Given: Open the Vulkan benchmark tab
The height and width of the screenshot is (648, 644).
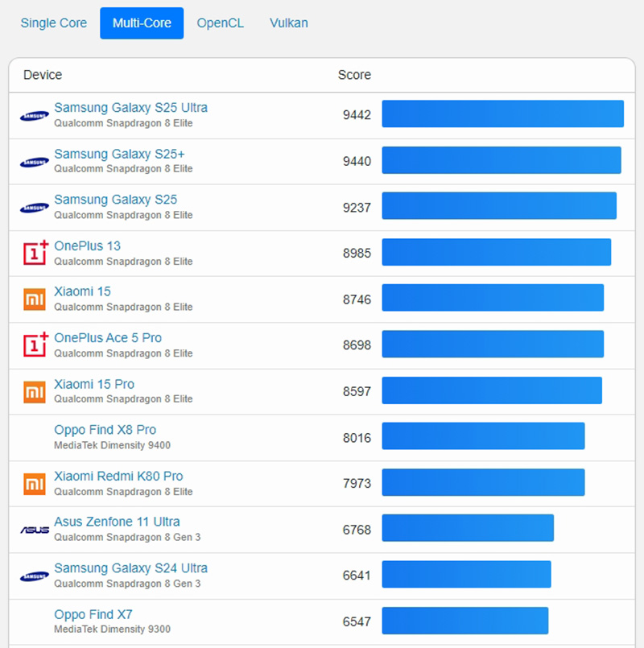Looking at the screenshot, I should [x=289, y=23].
